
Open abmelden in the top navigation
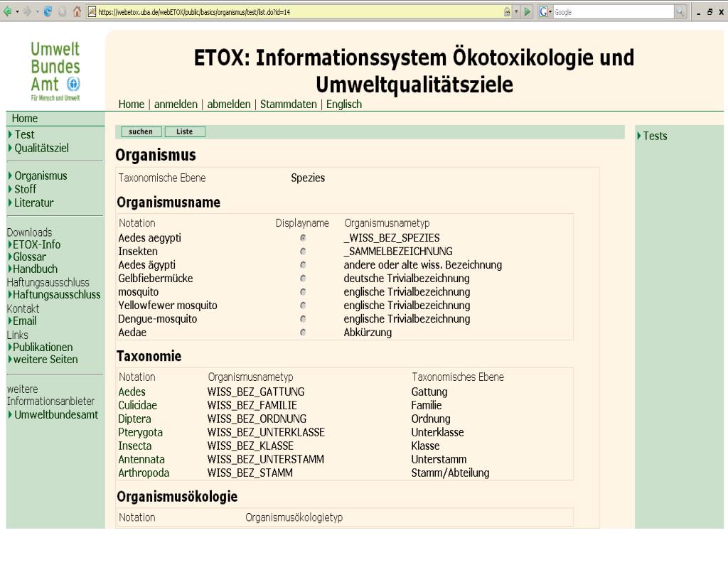point(229,104)
